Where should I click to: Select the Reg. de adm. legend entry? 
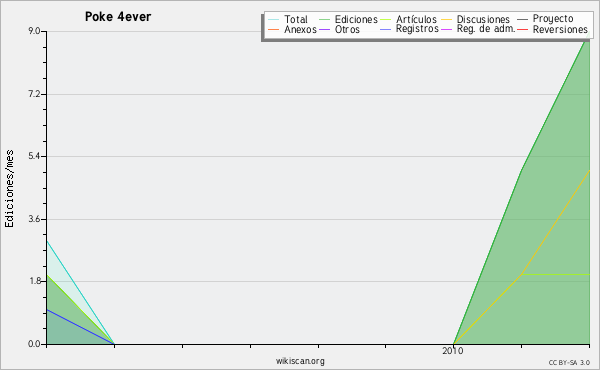(x=486, y=29)
